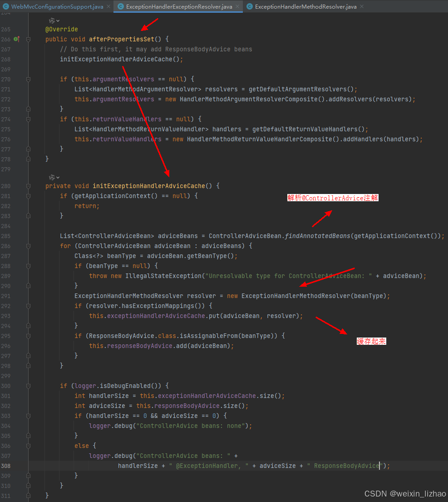Image resolution: width=448 pixels, height=502 pixels.
Task: Click the overrides gutter icon on line 266
Action: [17, 39]
